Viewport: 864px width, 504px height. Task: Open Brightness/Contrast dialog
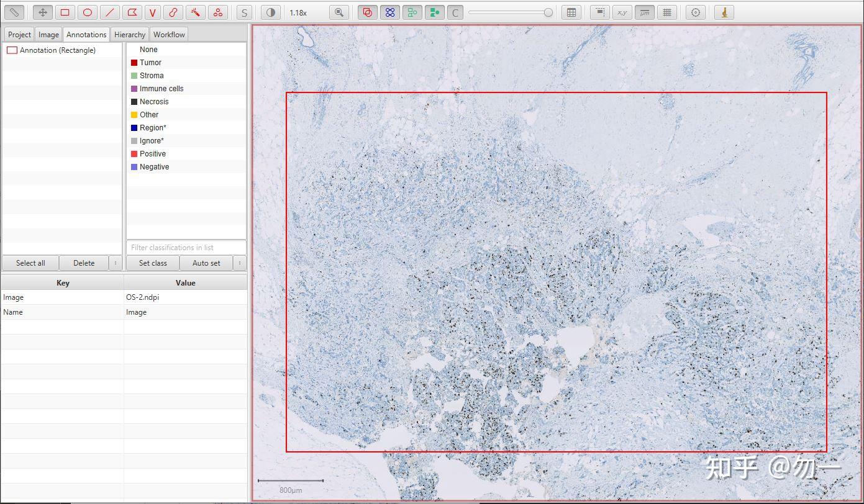[x=270, y=12]
